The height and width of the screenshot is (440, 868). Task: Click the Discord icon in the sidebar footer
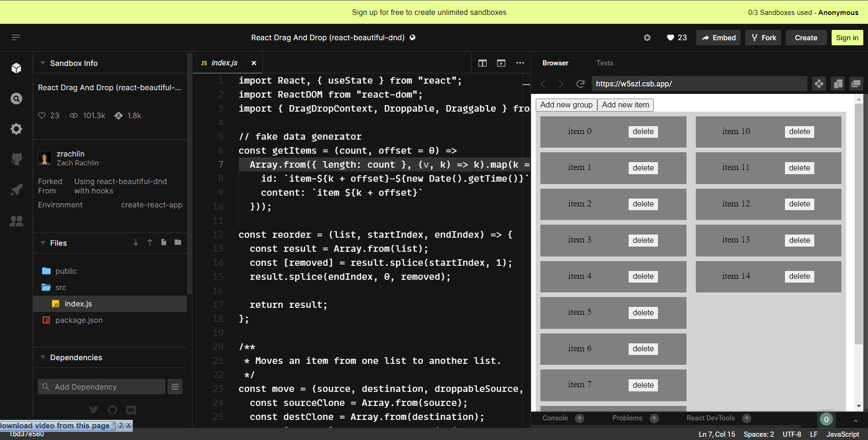(131, 410)
